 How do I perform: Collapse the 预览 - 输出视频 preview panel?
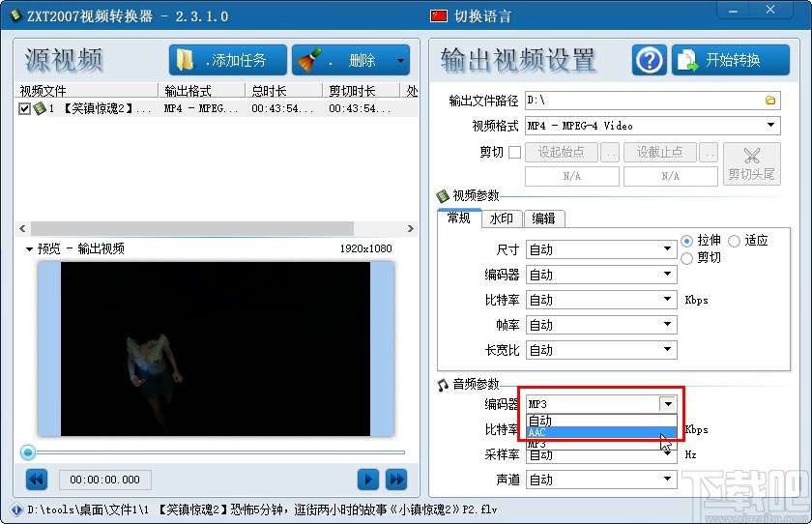click(x=30, y=249)
